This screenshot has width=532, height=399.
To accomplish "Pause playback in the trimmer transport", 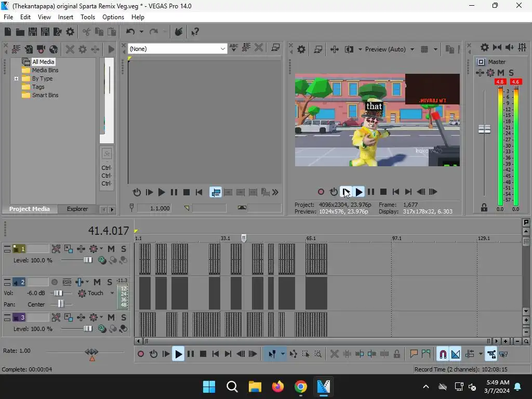I will 174,192.
